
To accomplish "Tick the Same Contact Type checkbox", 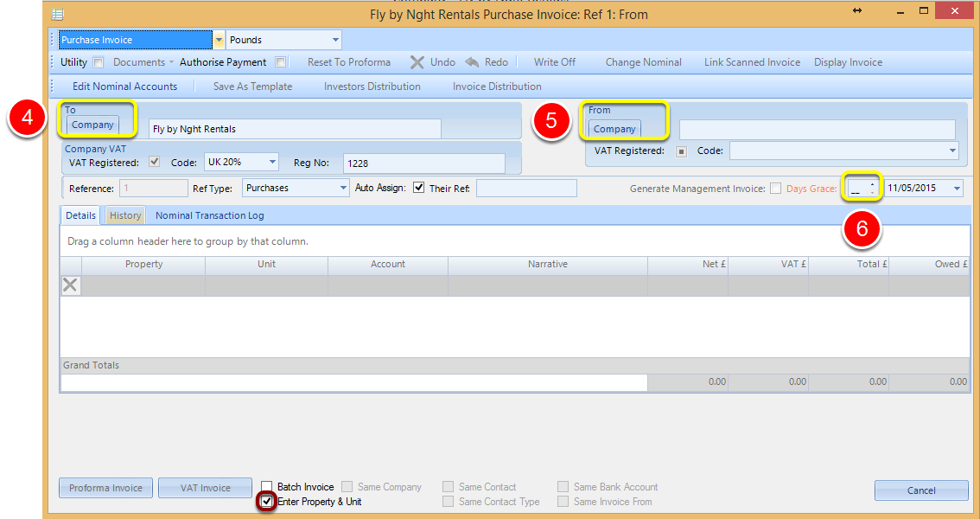I will 449,502.
